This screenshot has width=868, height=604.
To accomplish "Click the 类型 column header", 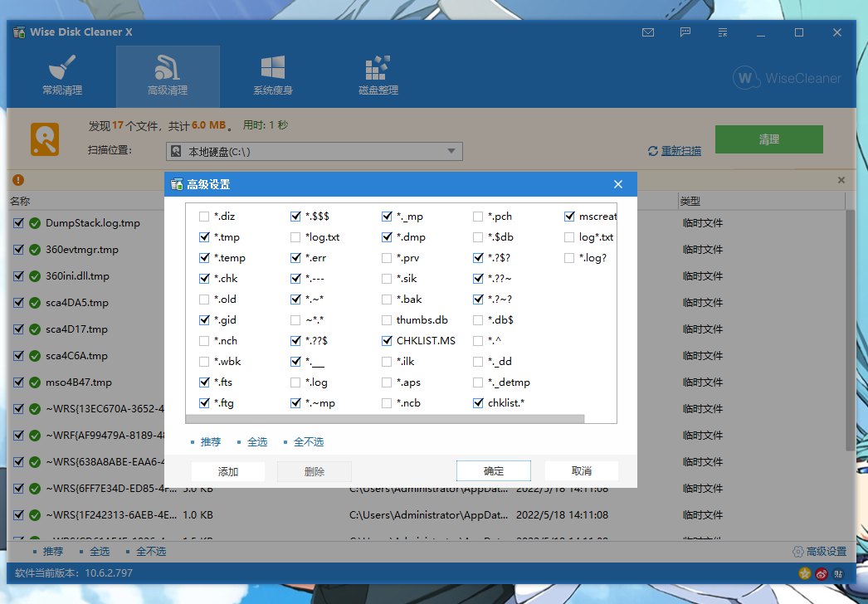I will (690, 202).
